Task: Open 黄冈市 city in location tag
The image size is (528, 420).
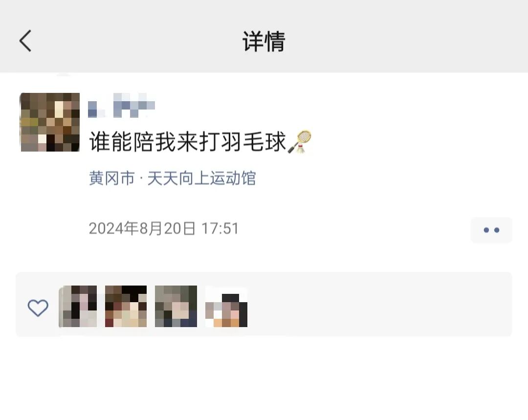Action: point(112,178)
